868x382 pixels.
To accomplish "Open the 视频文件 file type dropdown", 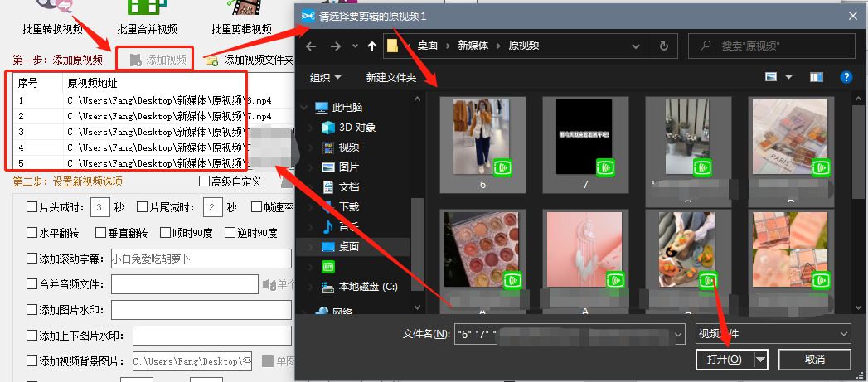I will (773, 334).
